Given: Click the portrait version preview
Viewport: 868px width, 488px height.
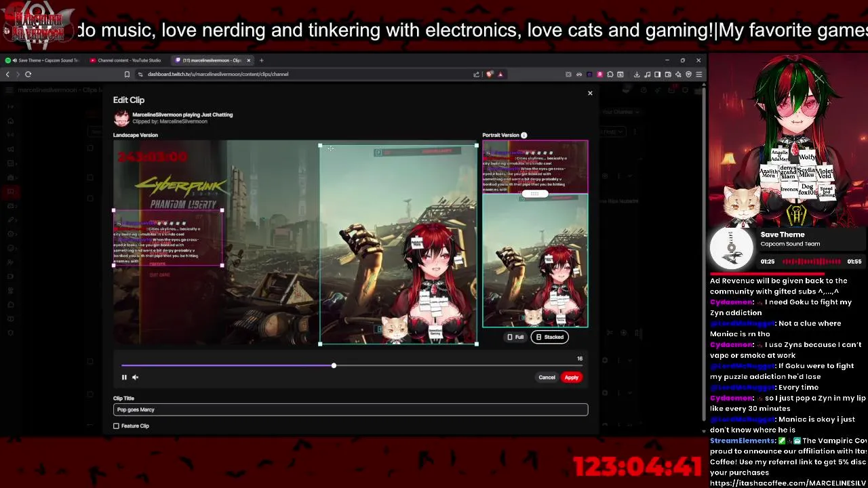Looking at the screenshot, I should (x=535, y=234).
